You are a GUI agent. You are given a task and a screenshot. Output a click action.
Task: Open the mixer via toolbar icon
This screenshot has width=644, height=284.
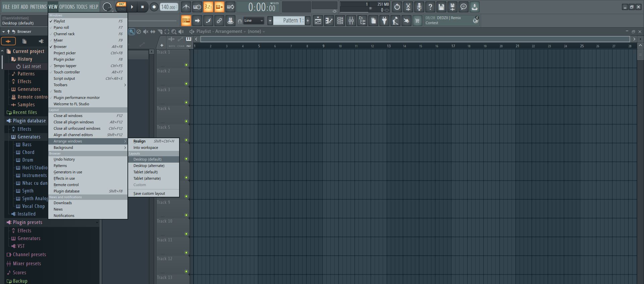point(351,21)
